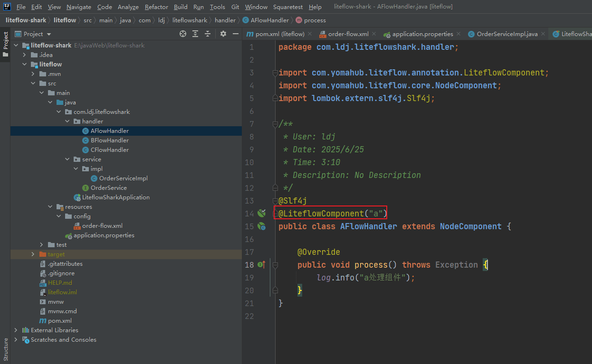Viewport: 592px width, 364px height.
Task: Expand the target folder
Action: [33, 254]
